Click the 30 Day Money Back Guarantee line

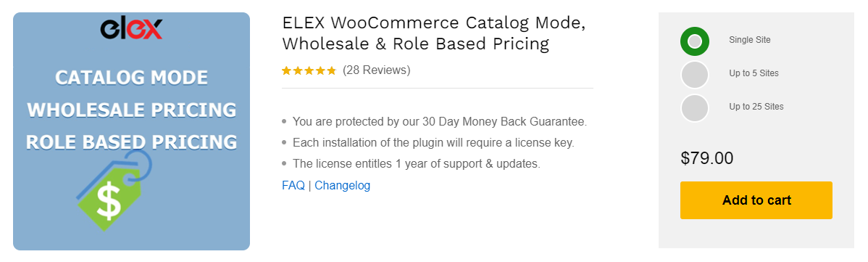point(440,121)
